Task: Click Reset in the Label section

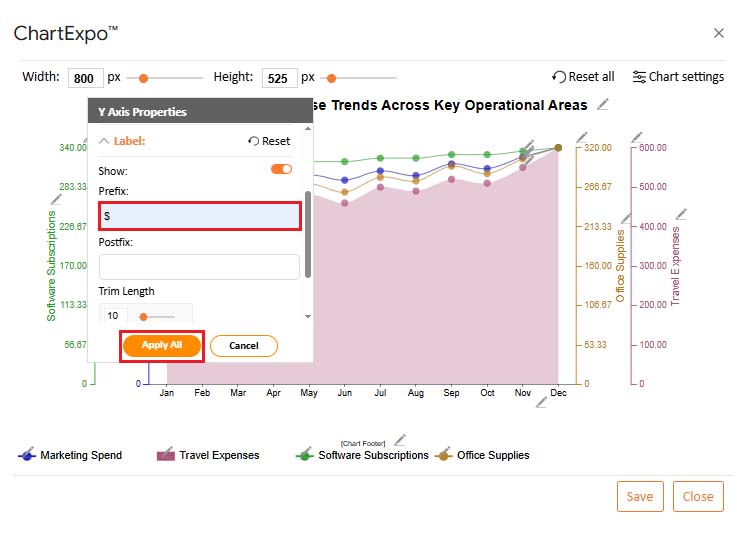Action: click(269, 141)
